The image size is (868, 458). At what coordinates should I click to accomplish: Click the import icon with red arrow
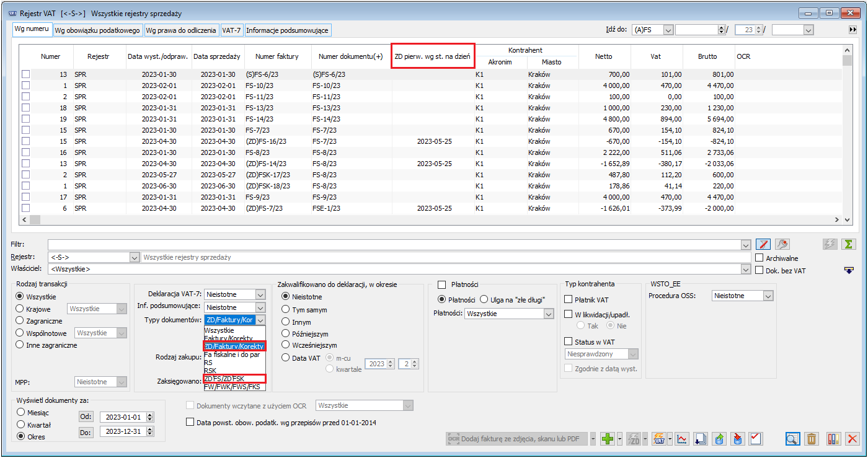(x=738, y=439)
